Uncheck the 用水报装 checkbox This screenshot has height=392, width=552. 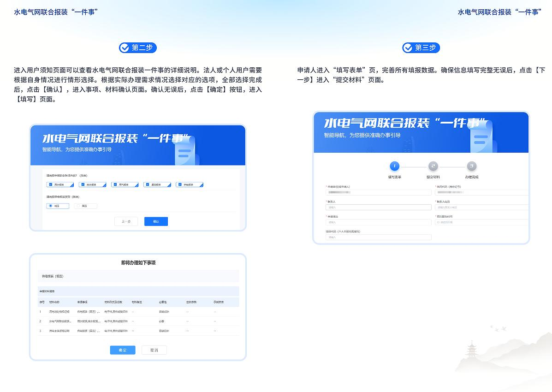pyautogui.click(x=51, y=184)
